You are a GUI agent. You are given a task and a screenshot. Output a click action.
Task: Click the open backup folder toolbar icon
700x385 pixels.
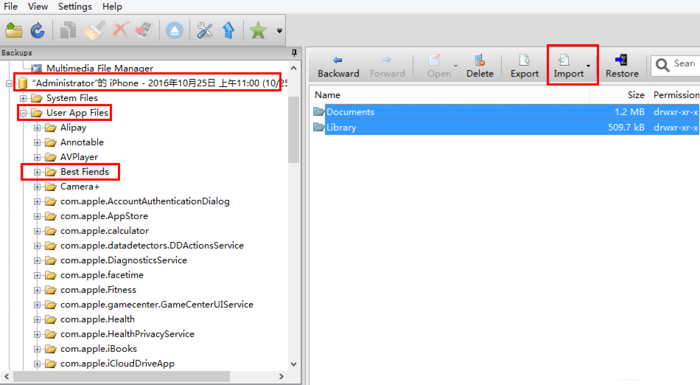[14, 31]
